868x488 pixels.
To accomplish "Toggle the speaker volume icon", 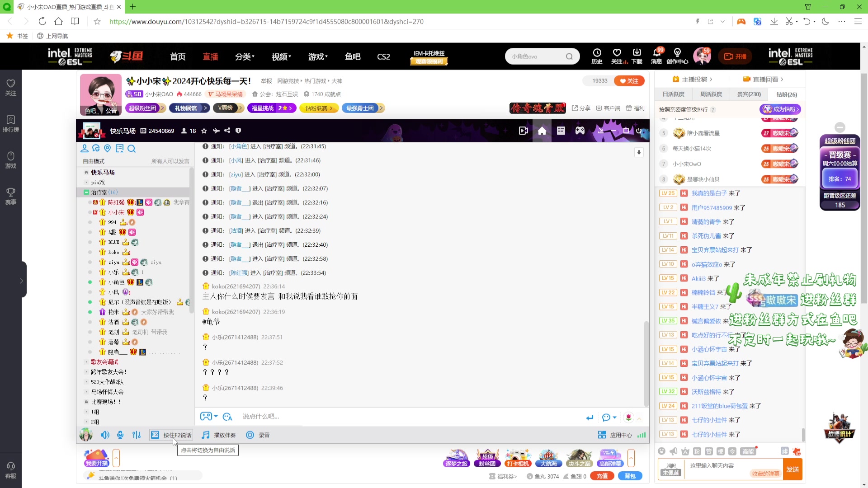I will tap(105, 435).
